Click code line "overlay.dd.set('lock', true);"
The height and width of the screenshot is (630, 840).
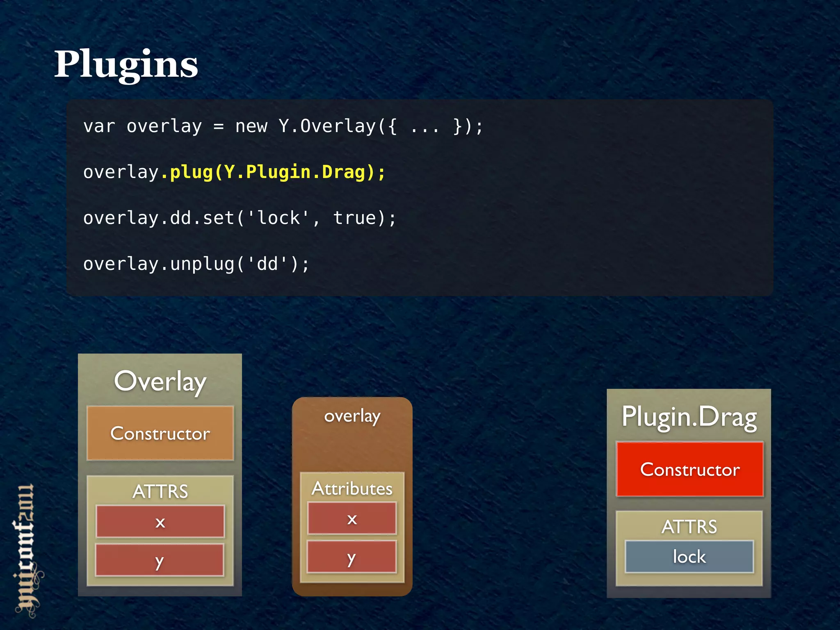(x=240, y=218)
